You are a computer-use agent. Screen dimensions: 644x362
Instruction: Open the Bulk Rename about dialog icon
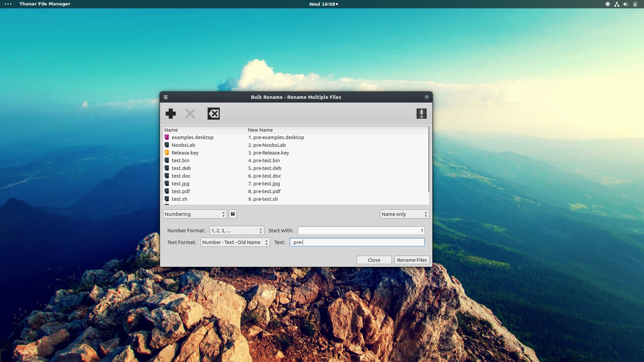pos(421,114)
